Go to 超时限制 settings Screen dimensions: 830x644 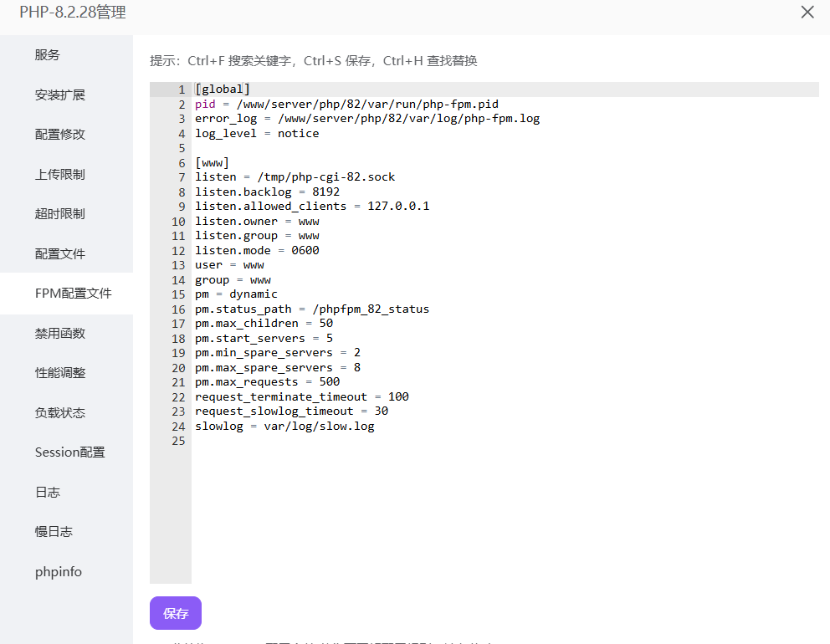60,214
